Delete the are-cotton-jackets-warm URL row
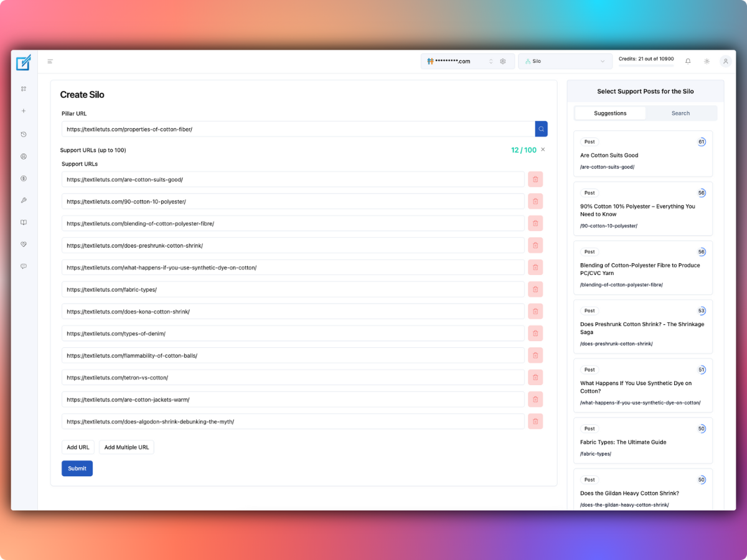Viewport: 747px width, 560px height. 535,399
